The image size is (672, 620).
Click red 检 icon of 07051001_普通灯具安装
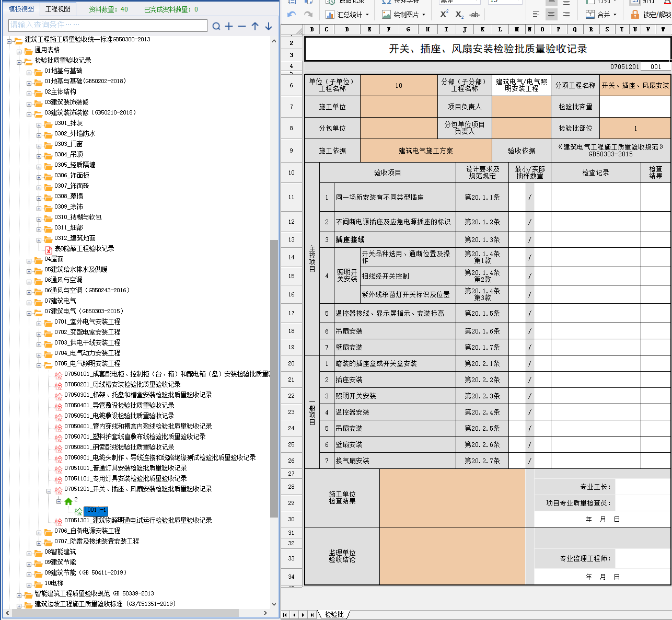coord(59,469)
